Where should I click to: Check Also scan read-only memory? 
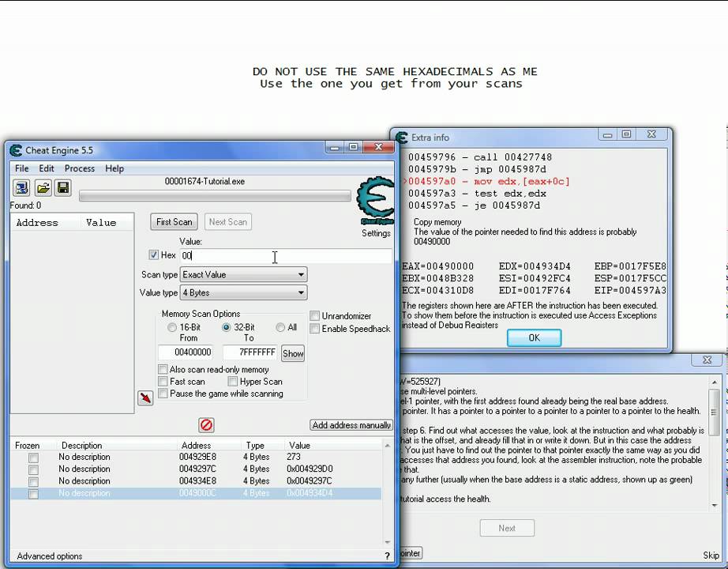pos(163,370)
